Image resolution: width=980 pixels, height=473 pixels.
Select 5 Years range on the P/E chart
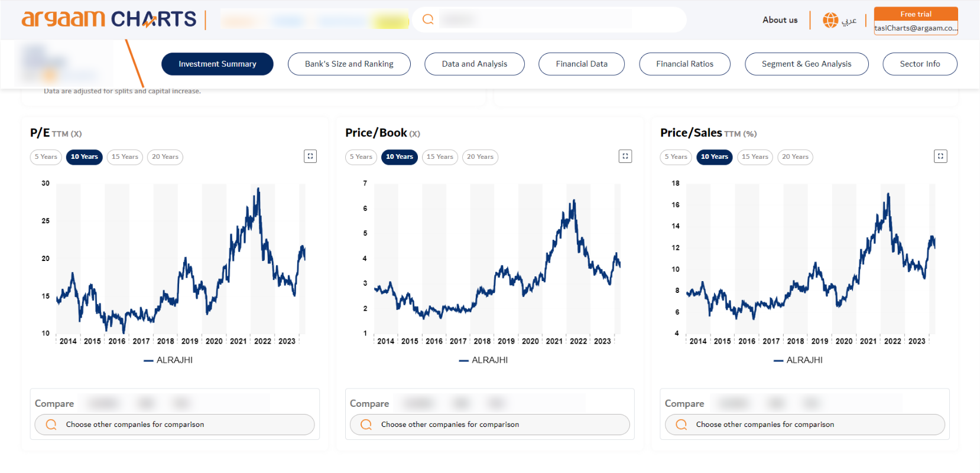pyautogui.click(x=46, y=157)
